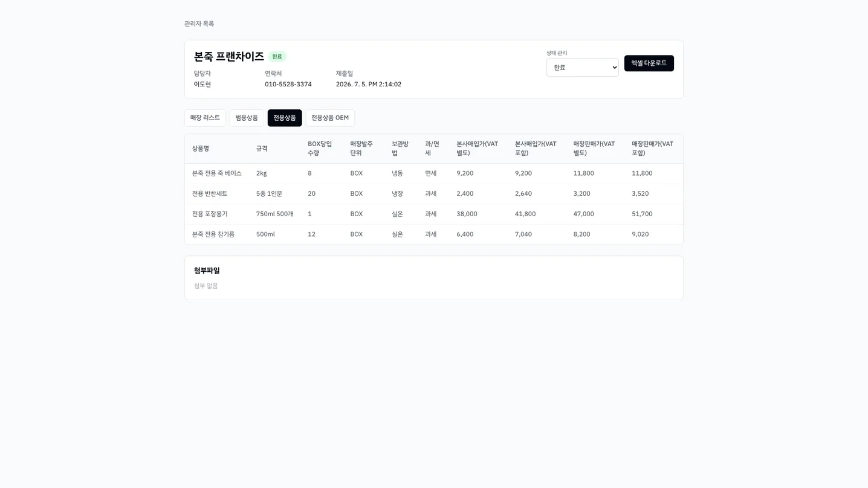Click BOX quantity 12 for 본죽 전용 참기름
Image resolution: width=868 pixels, height=488 pixels.
(x=312, y=234)
